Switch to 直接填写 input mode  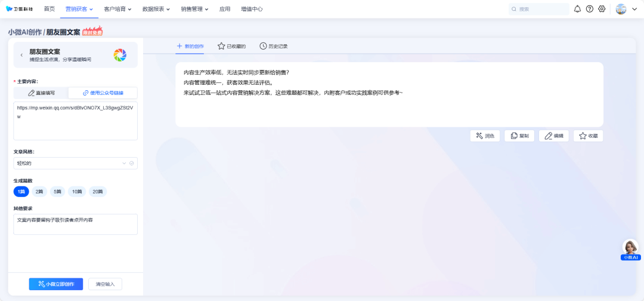[x=41, y=93]
